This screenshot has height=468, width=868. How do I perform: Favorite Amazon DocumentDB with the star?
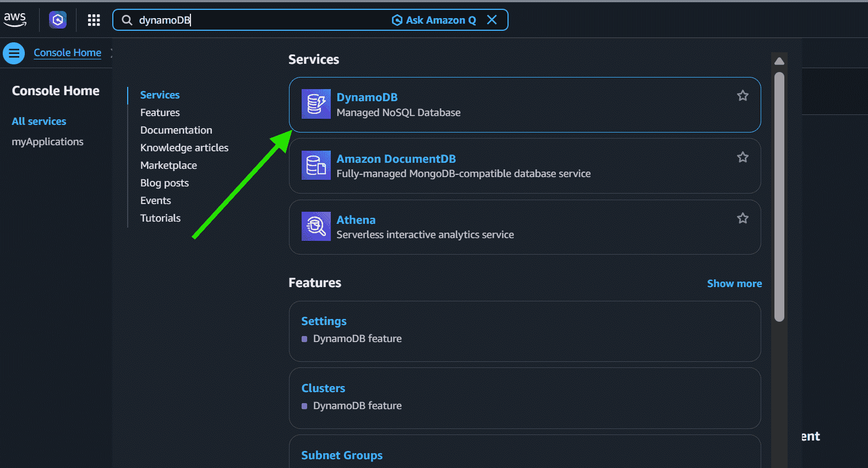click(743, 157)
